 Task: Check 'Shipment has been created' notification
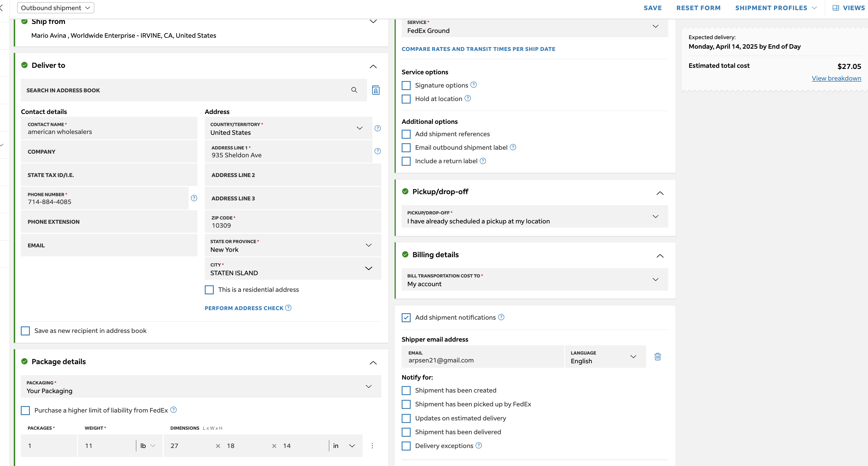[406, 391]
